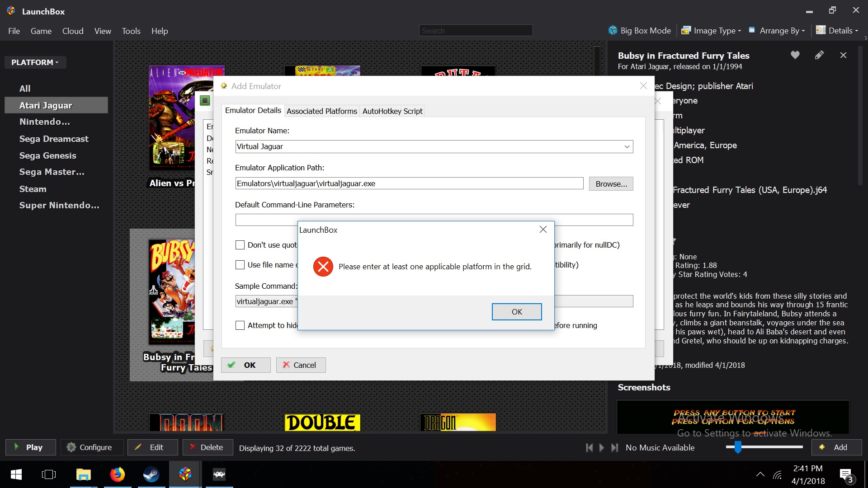
Task: Open the View menu
Action: click(103, 31)
